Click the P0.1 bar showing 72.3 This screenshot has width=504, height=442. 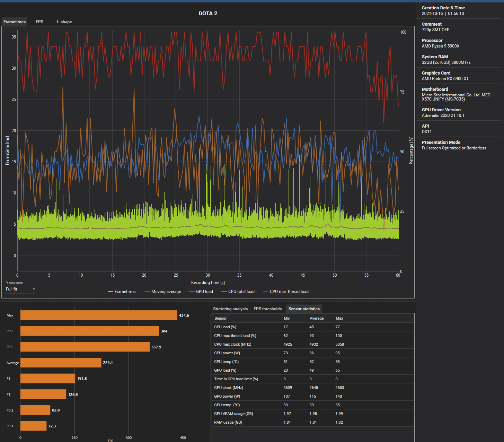[x=33, y=426]
